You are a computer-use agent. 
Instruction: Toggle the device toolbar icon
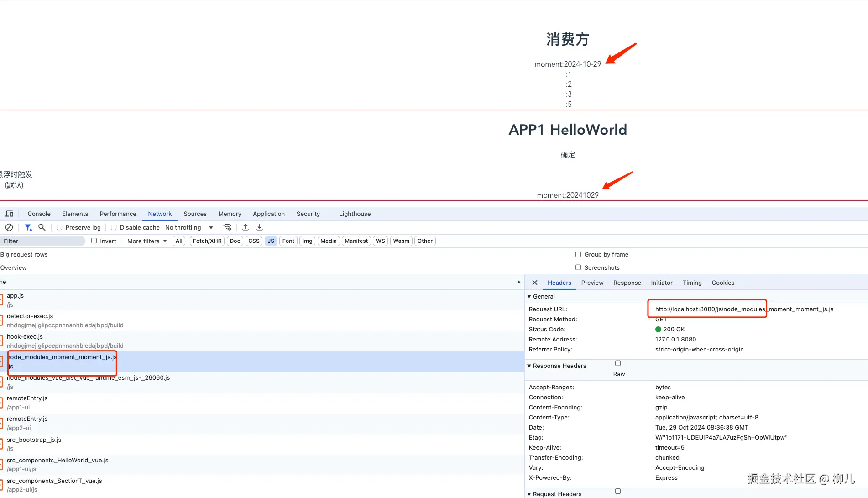click(x=9, y=214)
